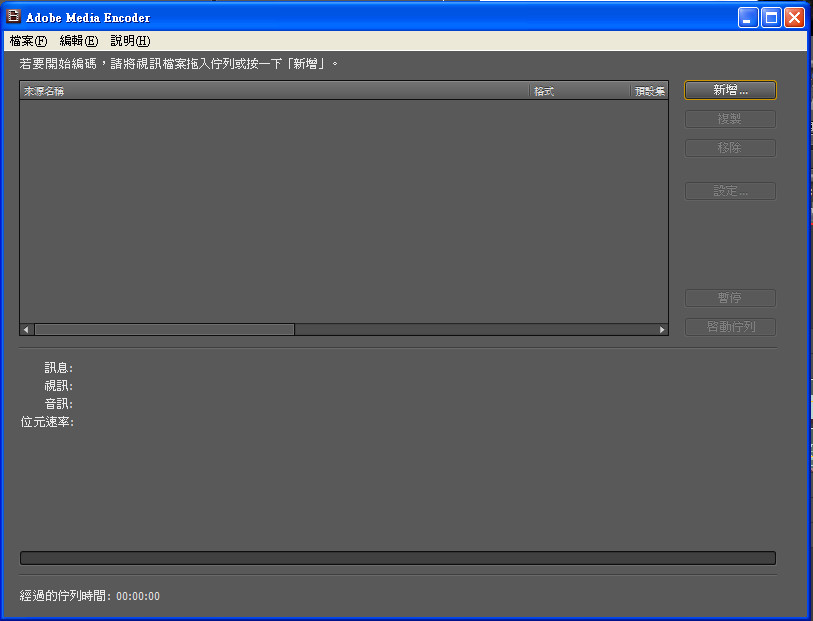
Task: Click the queue list right scroll arrow
Action: (x=662, y=329)
